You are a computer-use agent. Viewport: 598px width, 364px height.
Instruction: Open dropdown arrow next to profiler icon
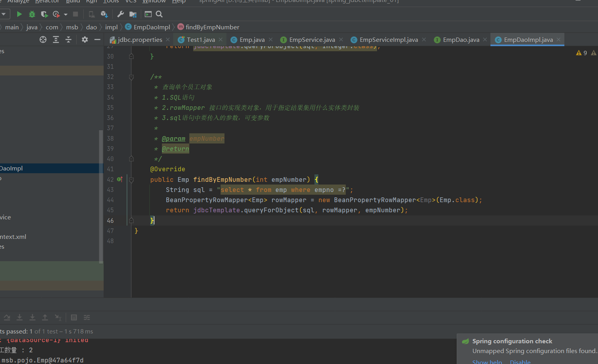point(66,14)
